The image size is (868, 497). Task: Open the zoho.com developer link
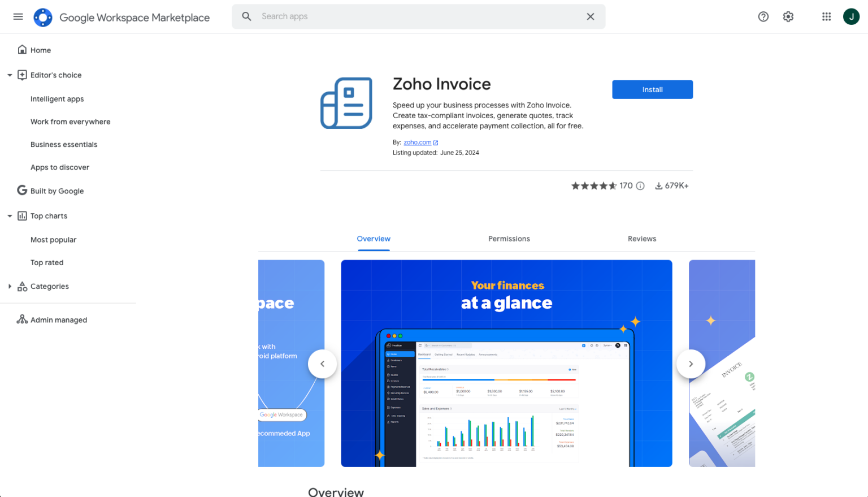pos(417,142)
